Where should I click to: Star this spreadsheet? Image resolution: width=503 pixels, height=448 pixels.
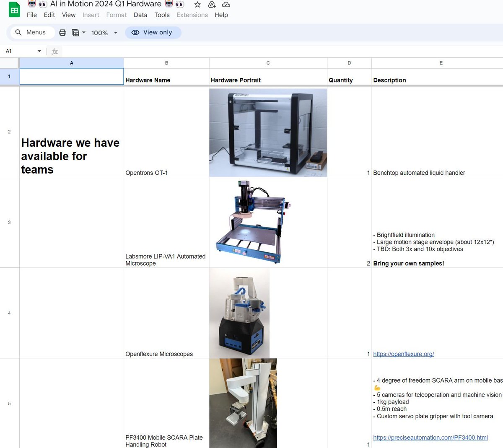tap(197, 5)
